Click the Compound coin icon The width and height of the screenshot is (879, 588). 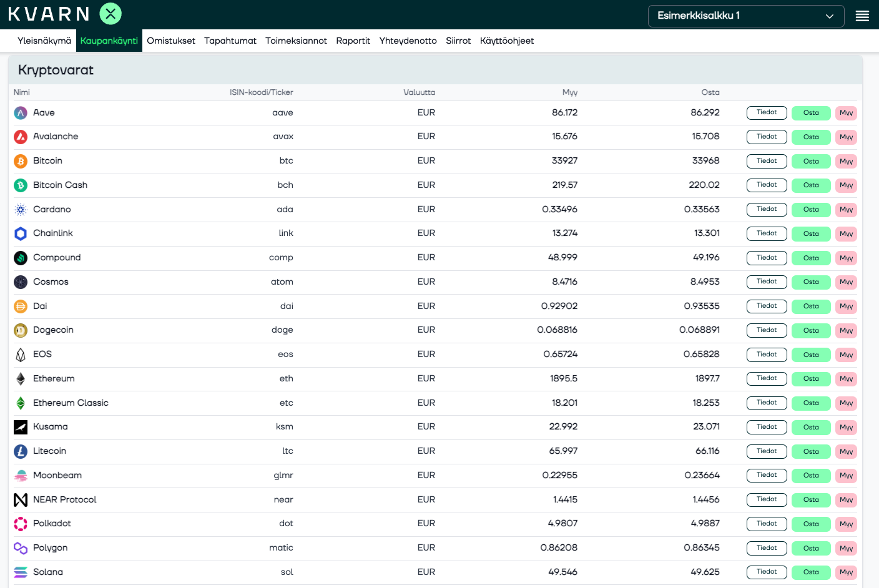(21, 258)
